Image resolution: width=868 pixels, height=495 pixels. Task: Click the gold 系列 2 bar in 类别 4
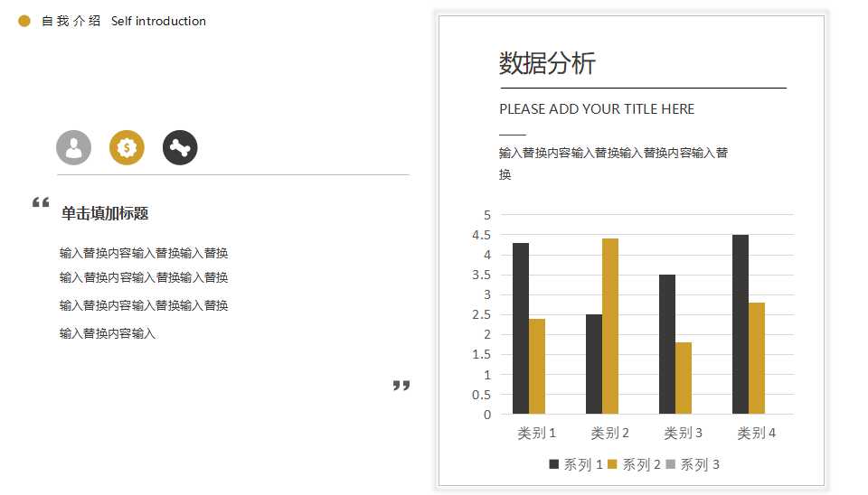click(757, 359)
